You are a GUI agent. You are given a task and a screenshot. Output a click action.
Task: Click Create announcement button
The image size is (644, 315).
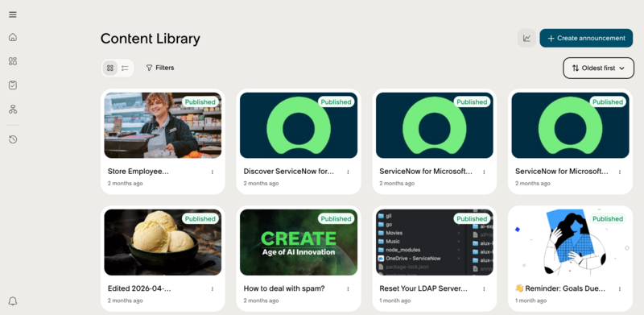point(586,38)
